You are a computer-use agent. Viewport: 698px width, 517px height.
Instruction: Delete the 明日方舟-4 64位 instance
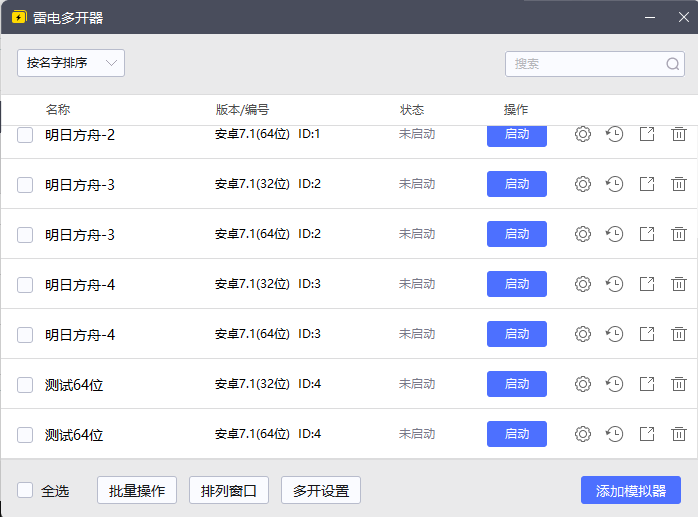tap(679, 334)
